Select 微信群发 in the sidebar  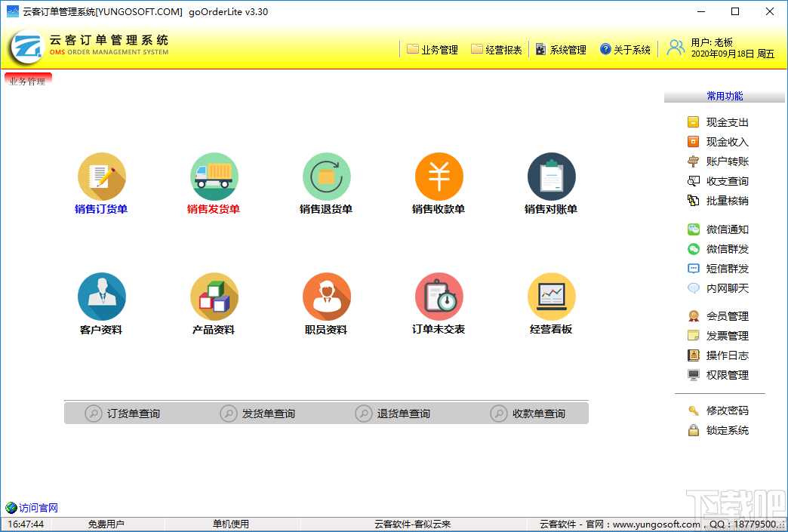(x=725, y=248)
